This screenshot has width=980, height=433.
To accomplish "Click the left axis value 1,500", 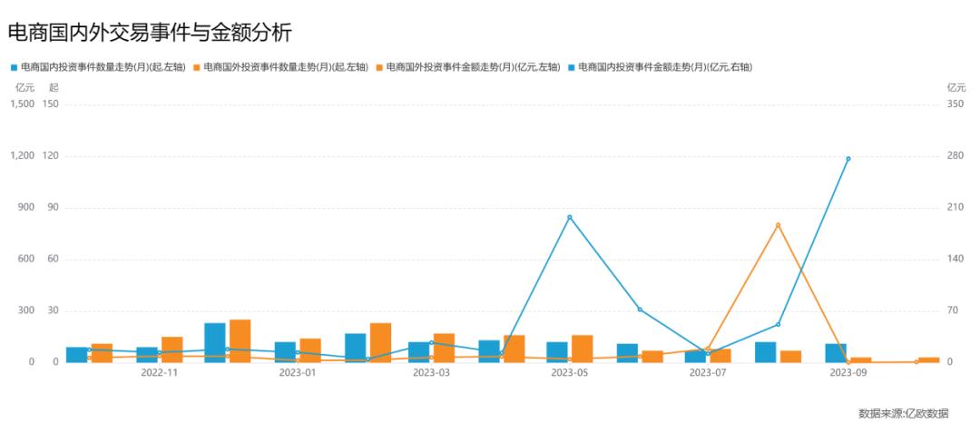I will (23, 103).
